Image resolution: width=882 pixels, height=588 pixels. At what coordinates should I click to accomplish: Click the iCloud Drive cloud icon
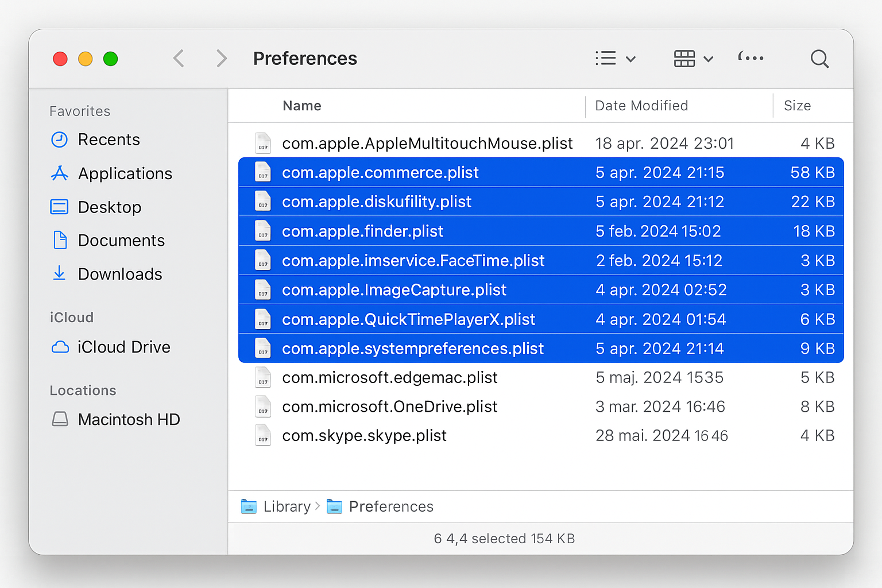60,347
